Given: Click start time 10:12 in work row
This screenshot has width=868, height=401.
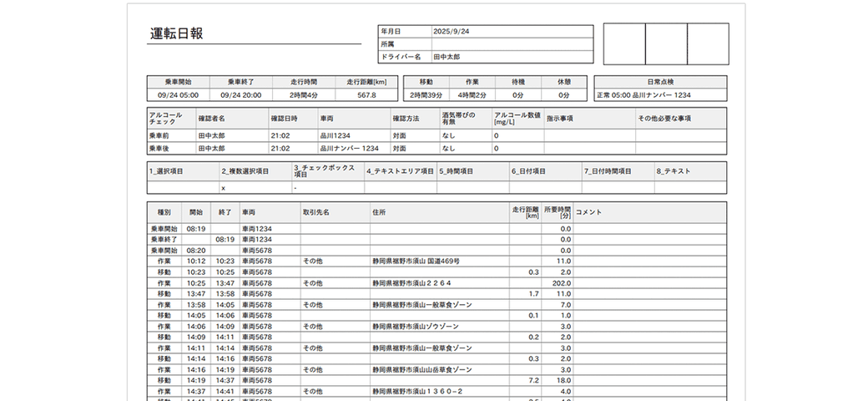Looking at the screenshot, I should coord(196,261).
